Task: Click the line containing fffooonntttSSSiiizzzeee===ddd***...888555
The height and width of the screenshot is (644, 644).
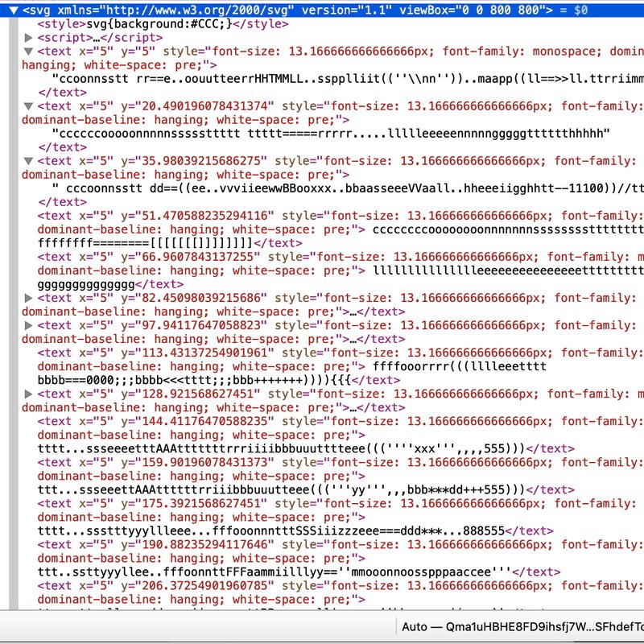Action: [271, 530]
